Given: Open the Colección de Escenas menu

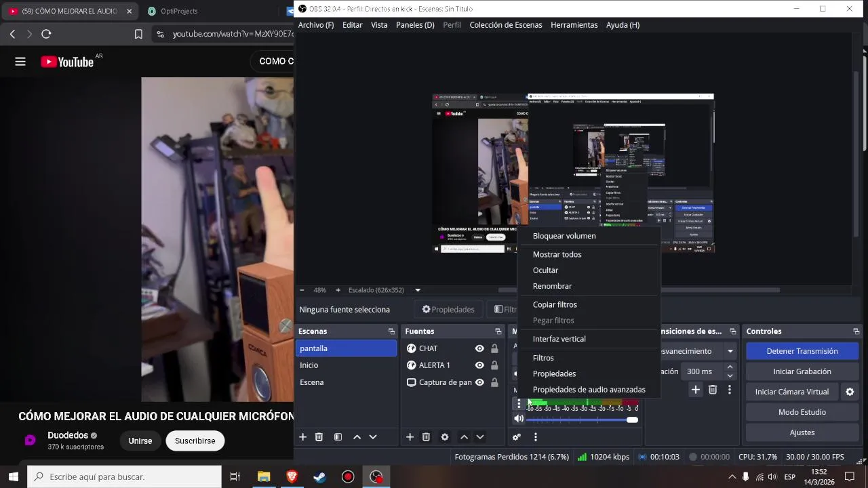Looking at the screenshot, I should coord(506,25).
